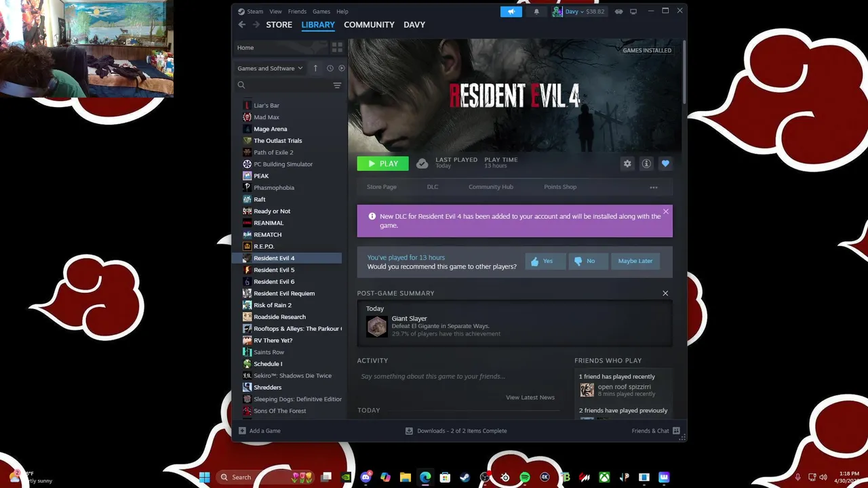Open the Games and Software dropdown

click(x=270, y=68)
